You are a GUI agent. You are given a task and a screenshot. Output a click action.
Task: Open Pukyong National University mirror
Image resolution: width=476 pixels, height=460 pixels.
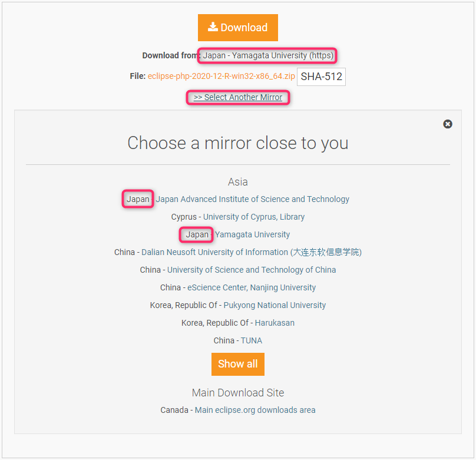click(275, 305)
